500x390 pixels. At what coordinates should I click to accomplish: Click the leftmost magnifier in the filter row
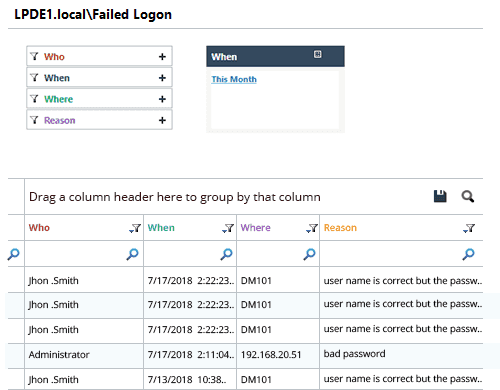pyautogui.click(x=14, y=254)
